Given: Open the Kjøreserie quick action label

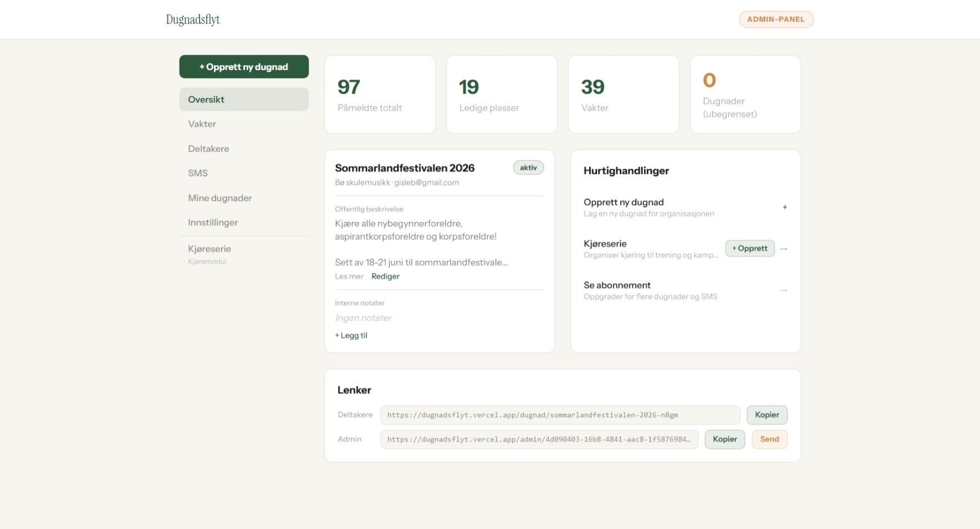Looking at the screenshot, I should (605, 243).
